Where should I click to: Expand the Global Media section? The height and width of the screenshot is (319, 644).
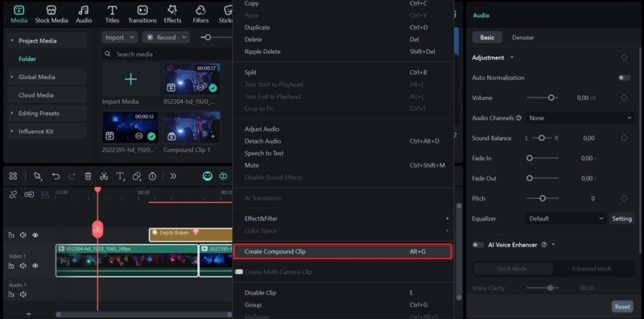tap(12, 77)
